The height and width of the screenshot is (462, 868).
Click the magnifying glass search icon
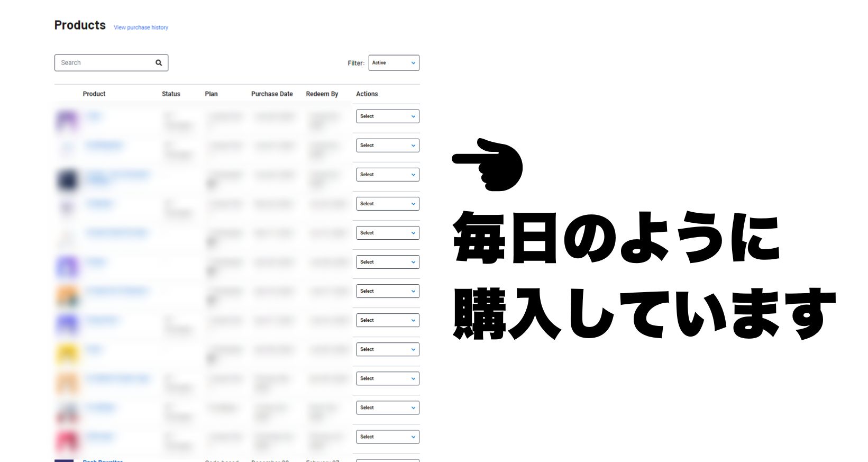click(x=159, y=63)
